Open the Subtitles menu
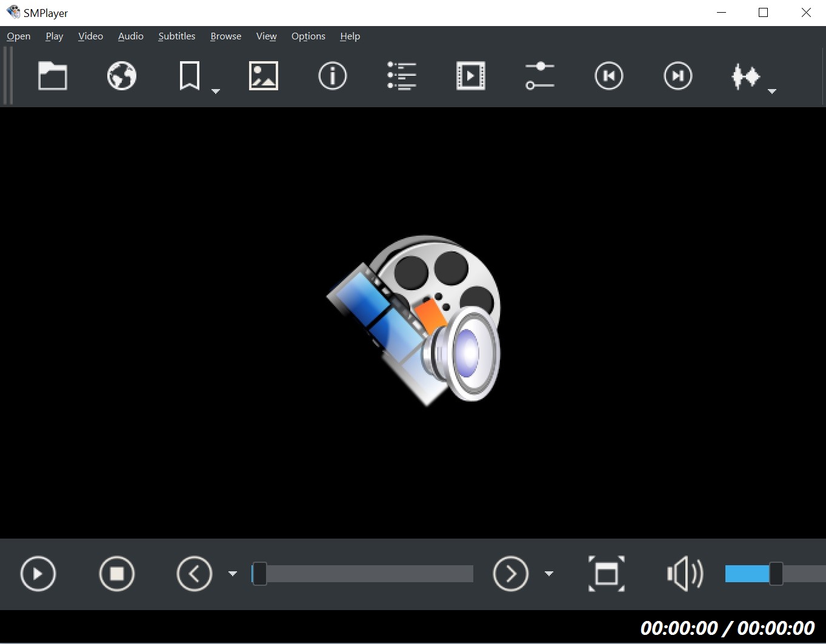 coord(177,36)
